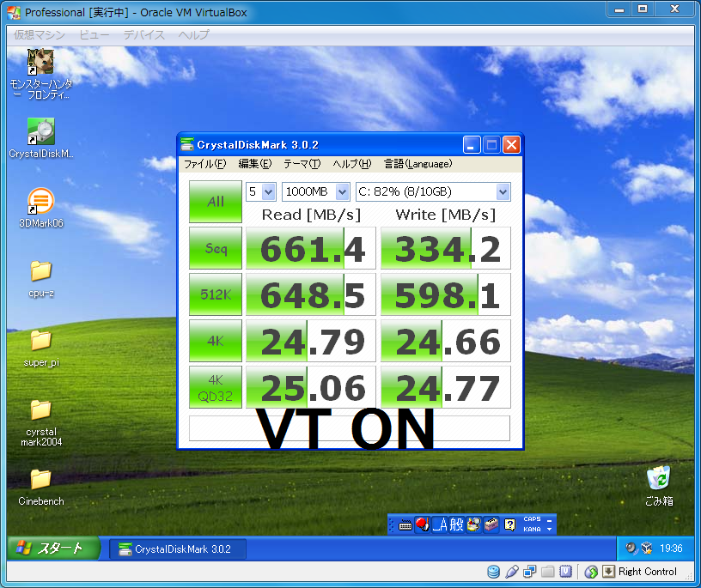Click the IME input mode 'A' icon
701x588 pixels.
[x=440, y=524]
